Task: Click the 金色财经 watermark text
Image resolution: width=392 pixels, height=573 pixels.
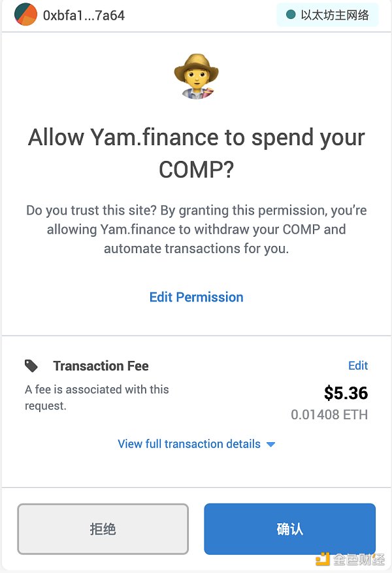Action: [x=358, y=559]
